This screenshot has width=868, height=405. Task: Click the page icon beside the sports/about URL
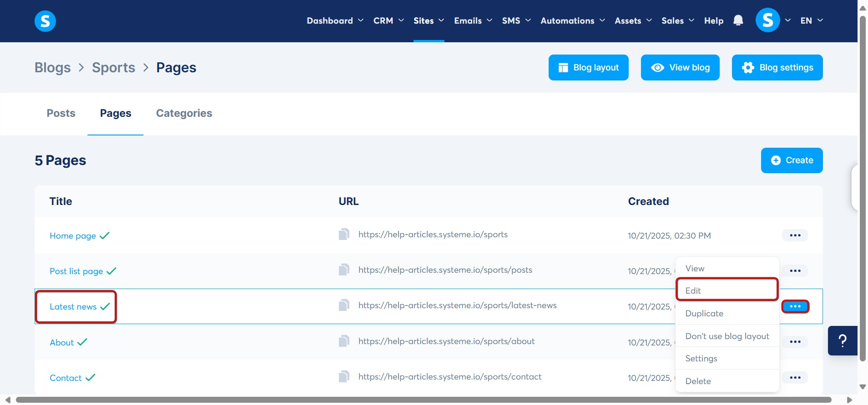pyautogui.click(x=344, y=341)
